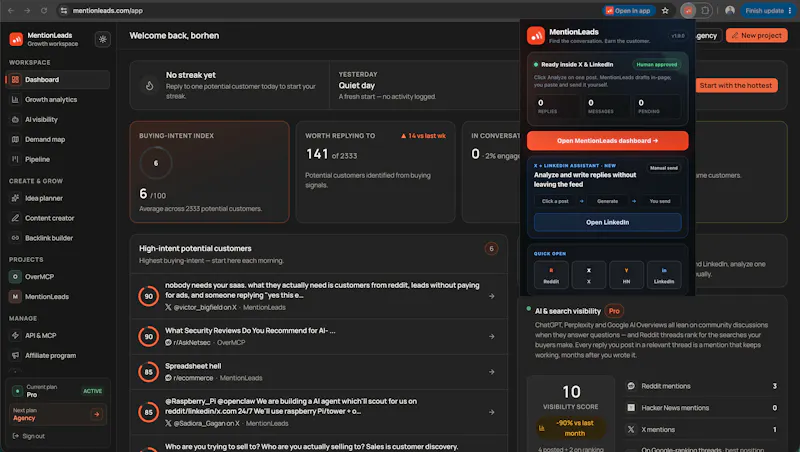Click Reddit mentions row
800x452 pixels.
(x=702, y=386)
